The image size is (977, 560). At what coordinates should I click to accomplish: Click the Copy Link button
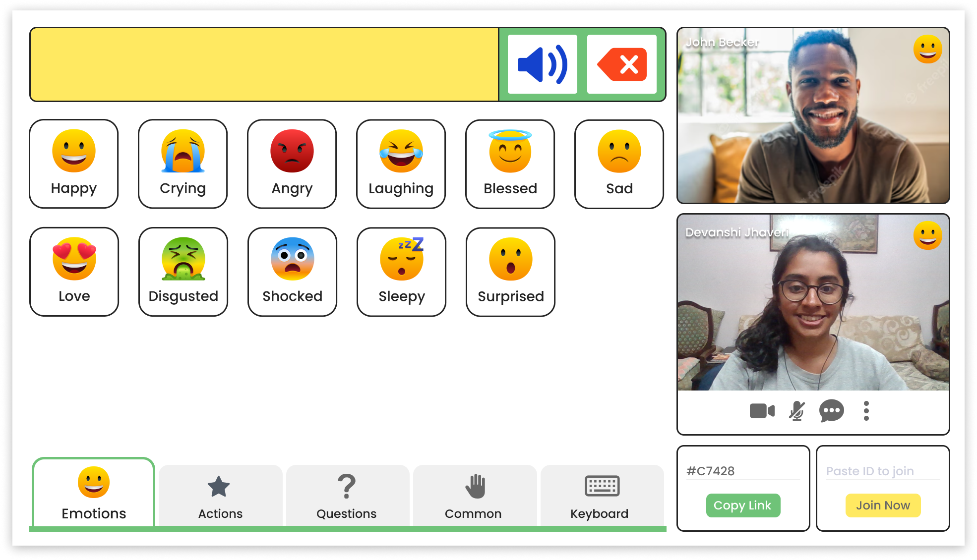743,505
